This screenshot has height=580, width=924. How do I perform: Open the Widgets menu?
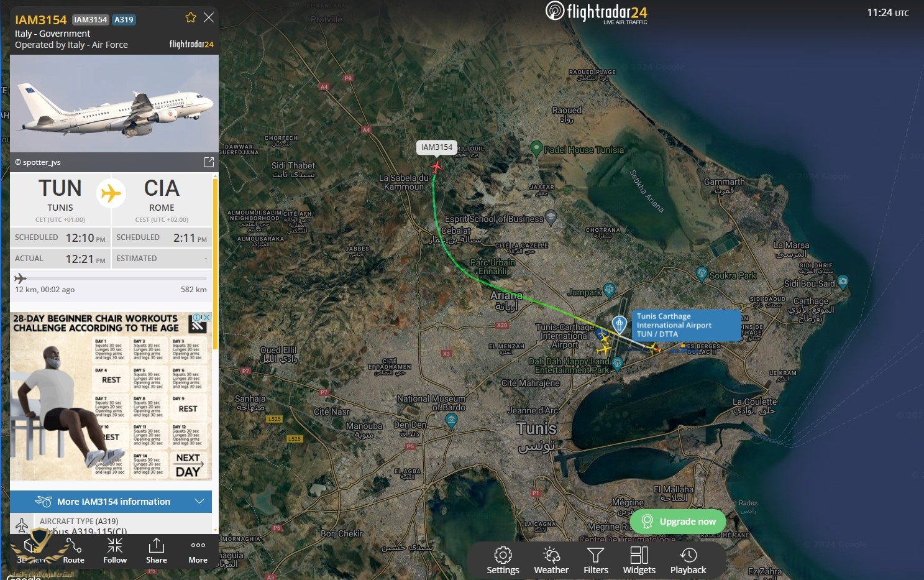tap(639, 560)
